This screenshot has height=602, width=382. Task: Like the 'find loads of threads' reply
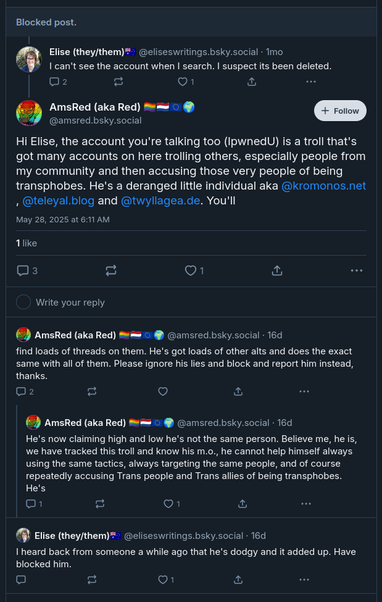(163, 392)
